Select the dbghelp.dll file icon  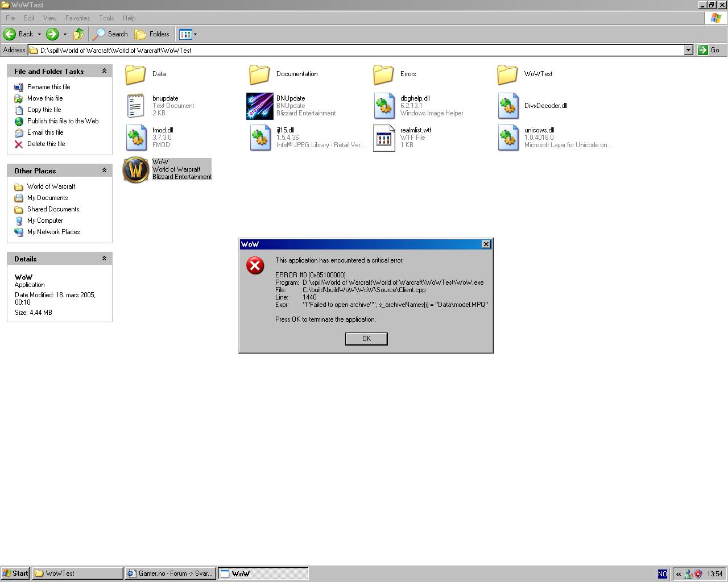[384, 106]
